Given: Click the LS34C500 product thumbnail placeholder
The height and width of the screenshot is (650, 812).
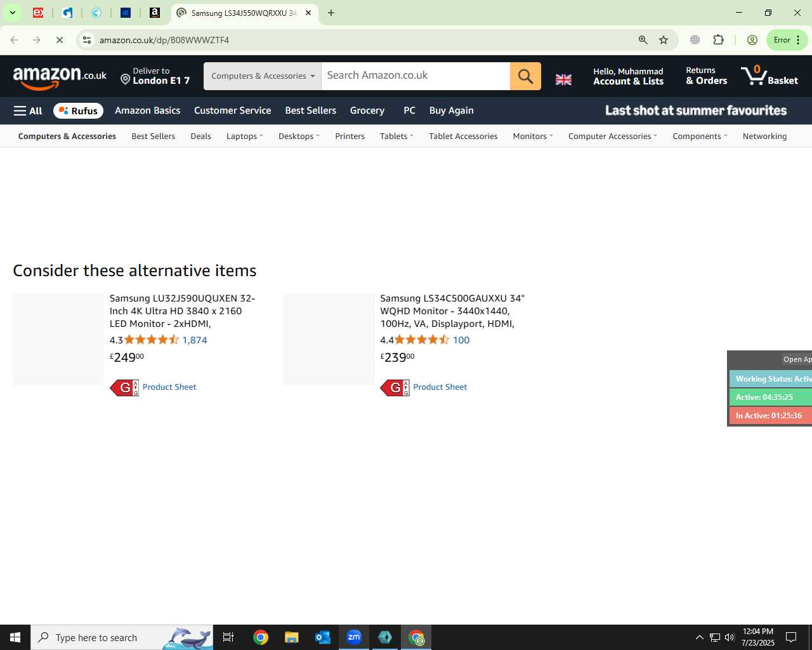Looking at the screenshot, I should pyautogui.click(x=329, y=340).
